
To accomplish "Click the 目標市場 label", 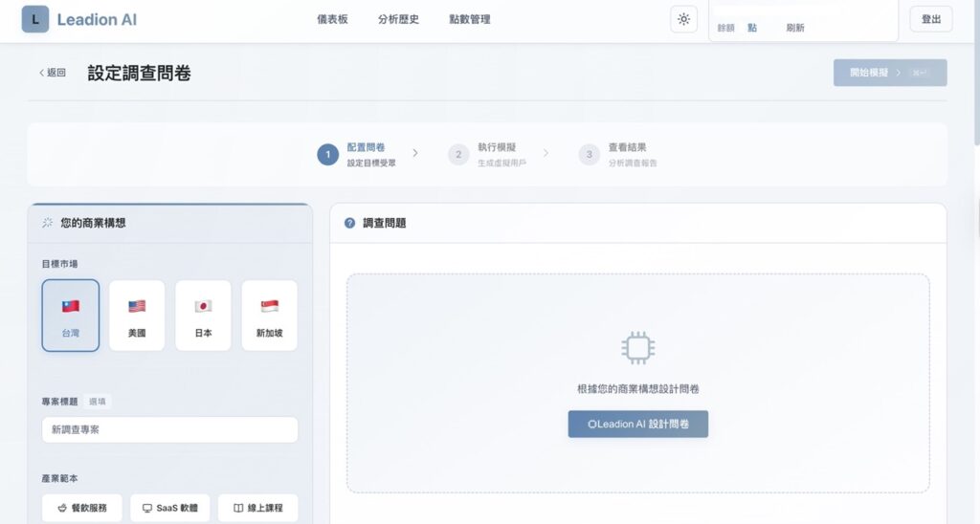I will point(60,264).
